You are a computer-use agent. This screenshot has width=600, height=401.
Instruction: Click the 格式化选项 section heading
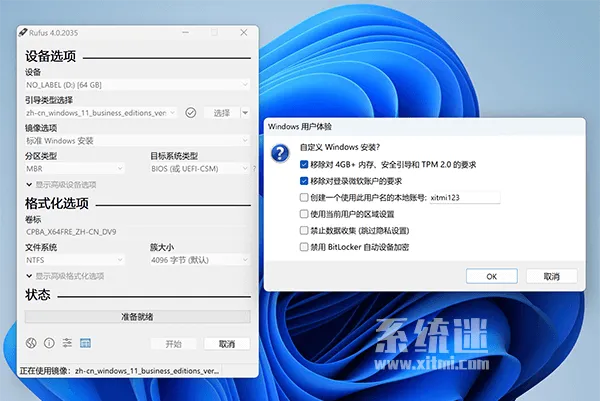coord(57,203)
